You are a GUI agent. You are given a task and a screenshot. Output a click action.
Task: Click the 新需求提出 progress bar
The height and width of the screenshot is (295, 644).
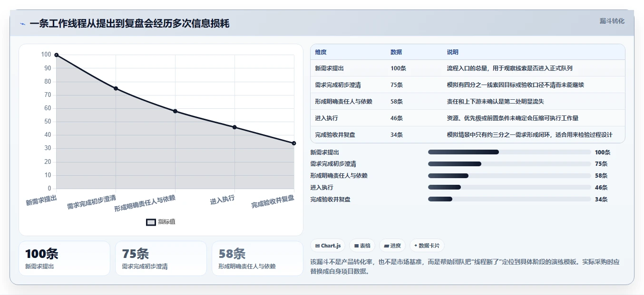pos(509,152)
